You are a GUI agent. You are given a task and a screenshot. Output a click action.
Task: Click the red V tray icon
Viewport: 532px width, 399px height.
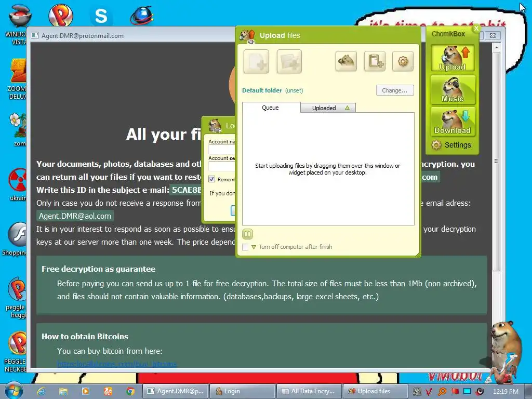tap(429, 392)
